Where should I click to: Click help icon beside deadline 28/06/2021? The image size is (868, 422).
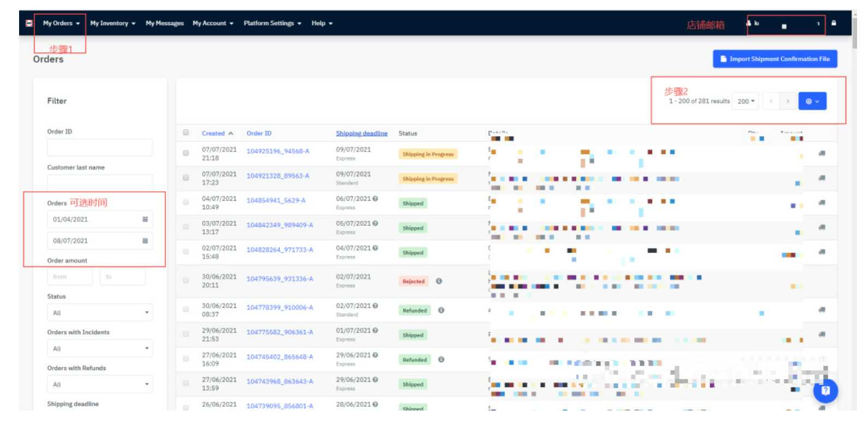coord(375,404)
